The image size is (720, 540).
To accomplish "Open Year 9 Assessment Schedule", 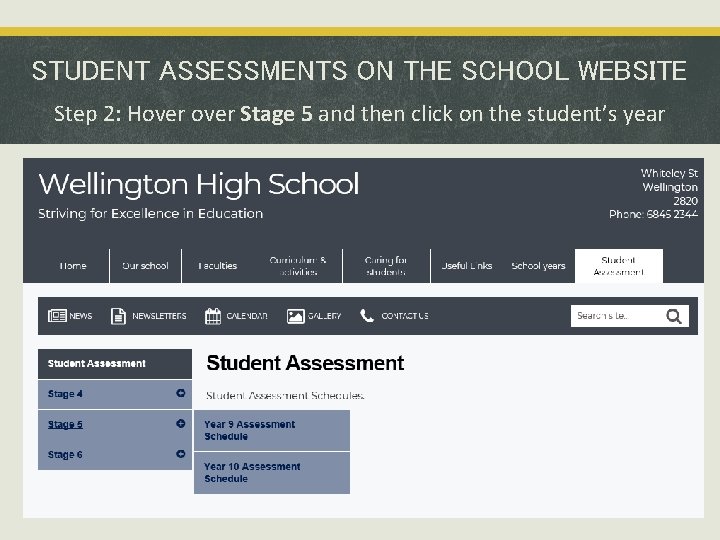I will click(272, 430).
